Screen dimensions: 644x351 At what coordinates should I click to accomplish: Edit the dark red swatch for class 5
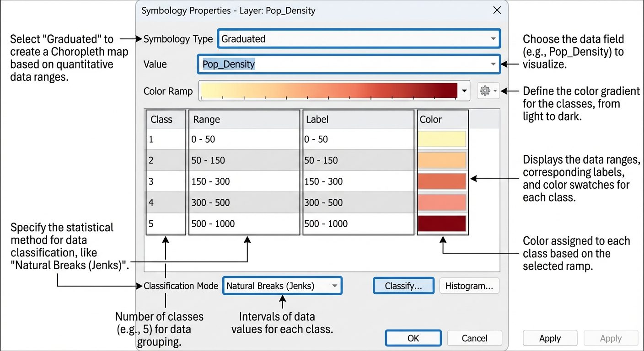(x=442, y=223)
